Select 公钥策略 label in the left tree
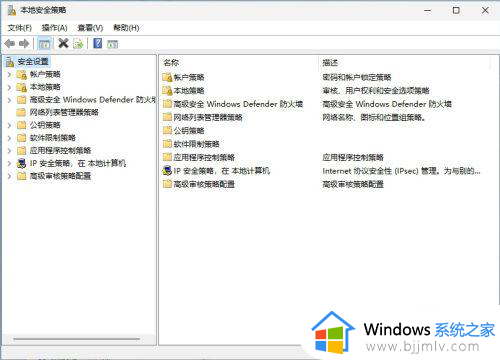Screen dimensions: 500x360 (x=45, y=125)
